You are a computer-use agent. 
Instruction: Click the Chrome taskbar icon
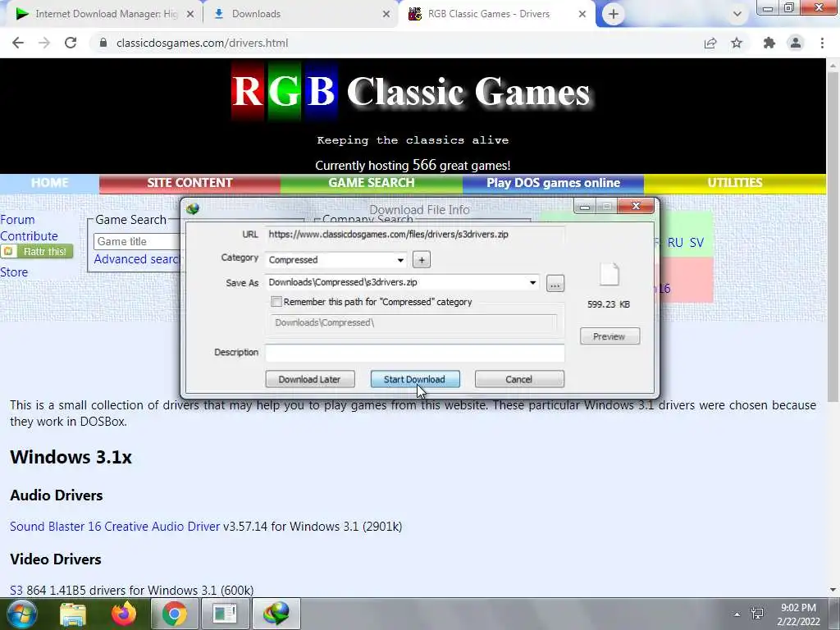pos(174,614)
